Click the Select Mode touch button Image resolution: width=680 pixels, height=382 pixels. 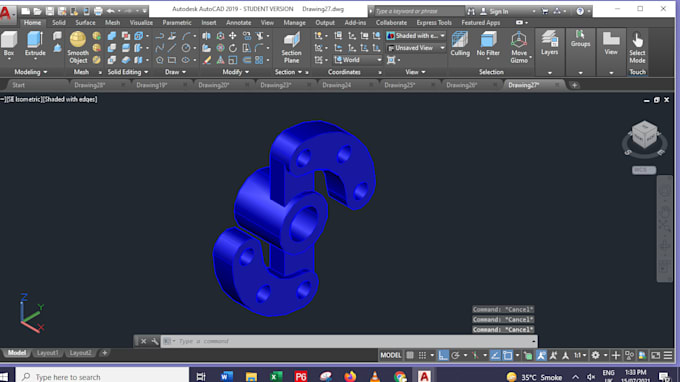click(x=637, y=48)
